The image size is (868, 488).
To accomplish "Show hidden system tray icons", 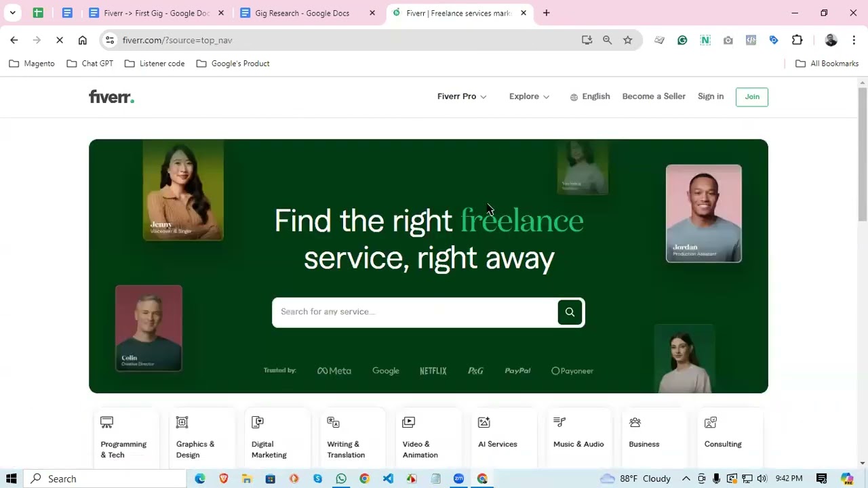I will [686, 479].
